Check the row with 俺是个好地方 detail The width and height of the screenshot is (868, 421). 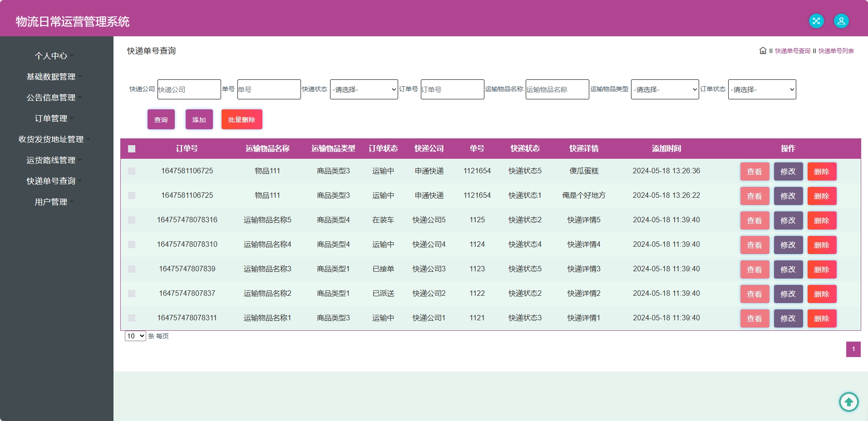click(x=132, y=196)
